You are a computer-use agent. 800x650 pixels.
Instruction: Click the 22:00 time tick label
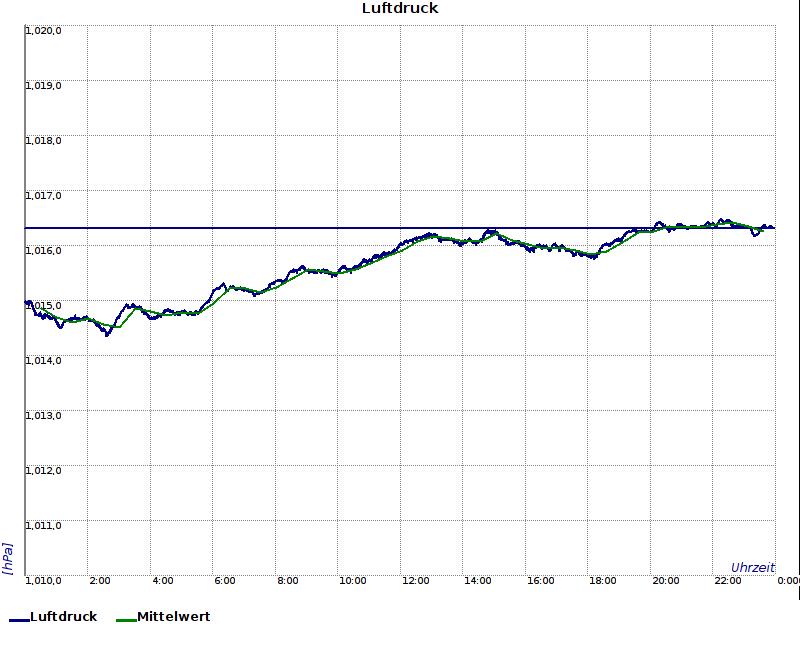point(728,581)
